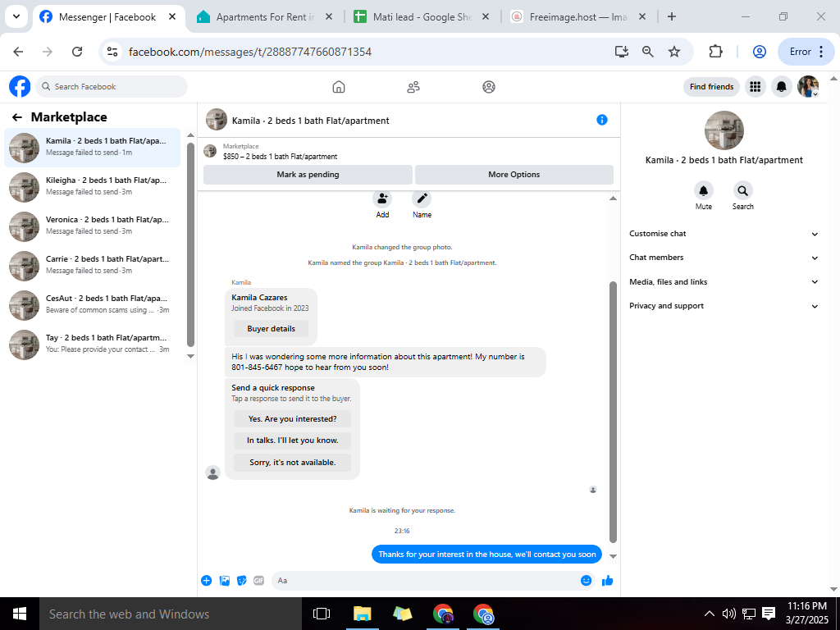Viewport: 840px width, 630px height.
Task: Click More Options button
Action: (514, 175)
